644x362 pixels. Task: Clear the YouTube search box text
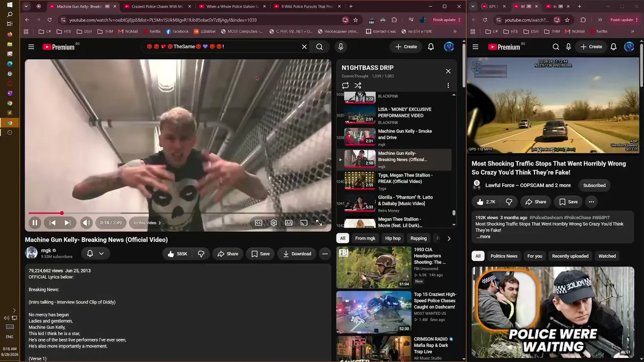pos(304,47)
